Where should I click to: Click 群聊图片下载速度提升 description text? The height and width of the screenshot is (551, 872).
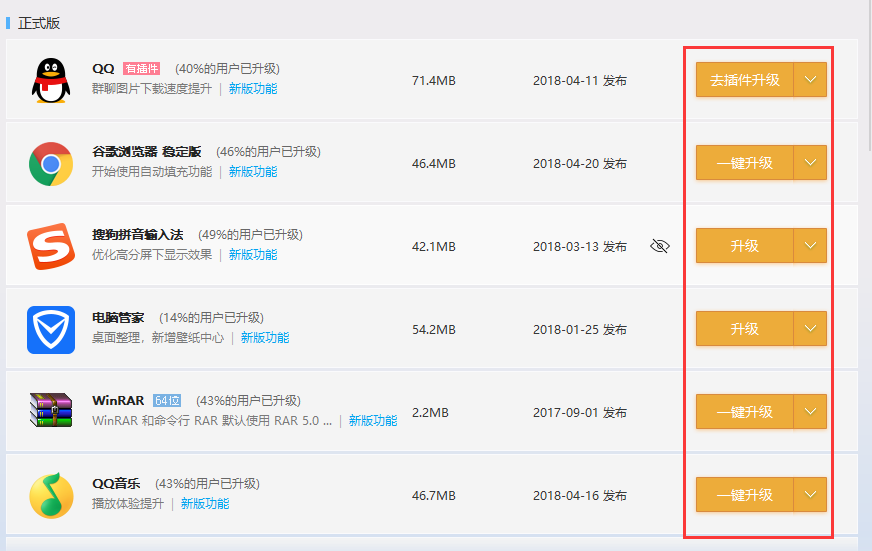(152, 88)
